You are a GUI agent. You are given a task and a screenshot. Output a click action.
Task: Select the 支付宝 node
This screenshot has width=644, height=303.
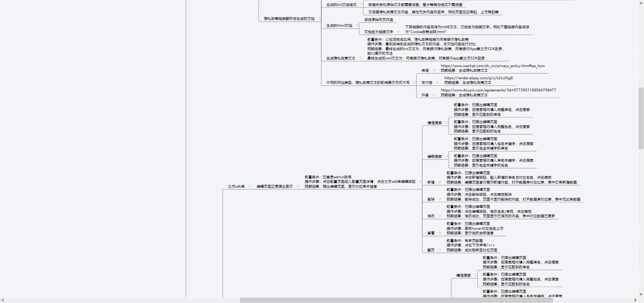click(x=427, y=83)
